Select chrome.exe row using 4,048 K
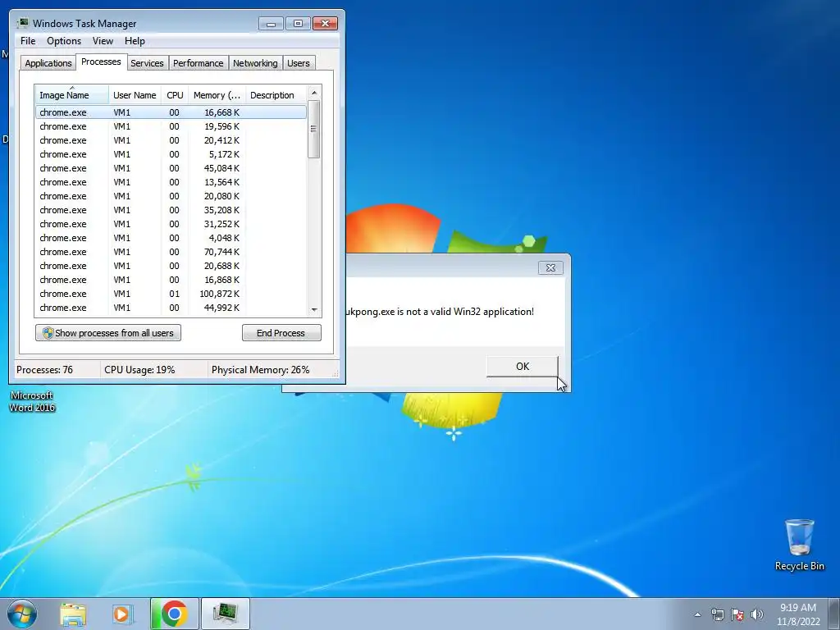The height and width of the screenshot is (630, 840). click(171, 238)
